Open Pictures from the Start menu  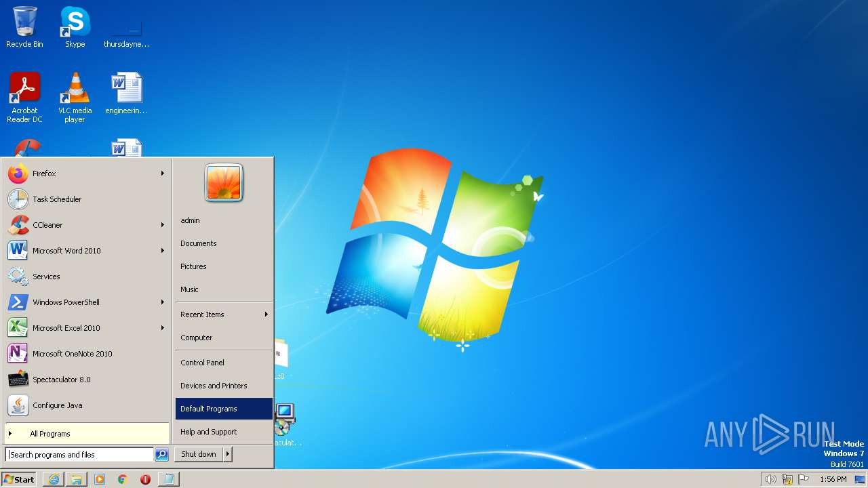pos(224,266)
